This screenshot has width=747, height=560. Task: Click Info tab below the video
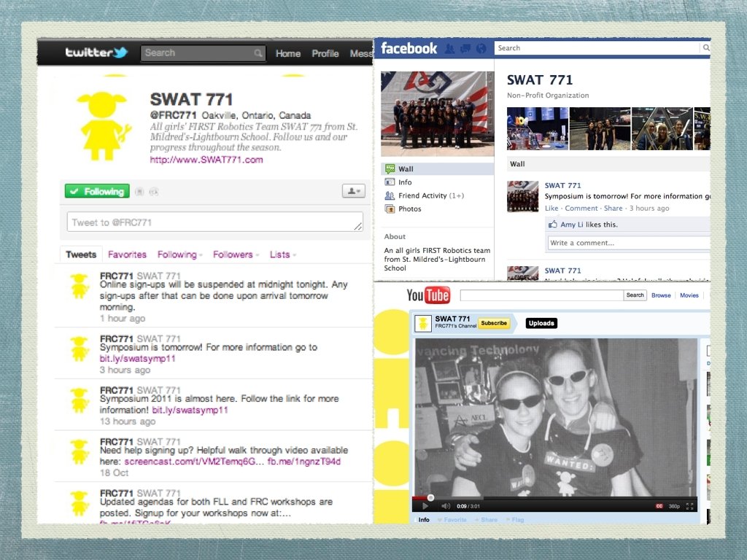[424, 519]
